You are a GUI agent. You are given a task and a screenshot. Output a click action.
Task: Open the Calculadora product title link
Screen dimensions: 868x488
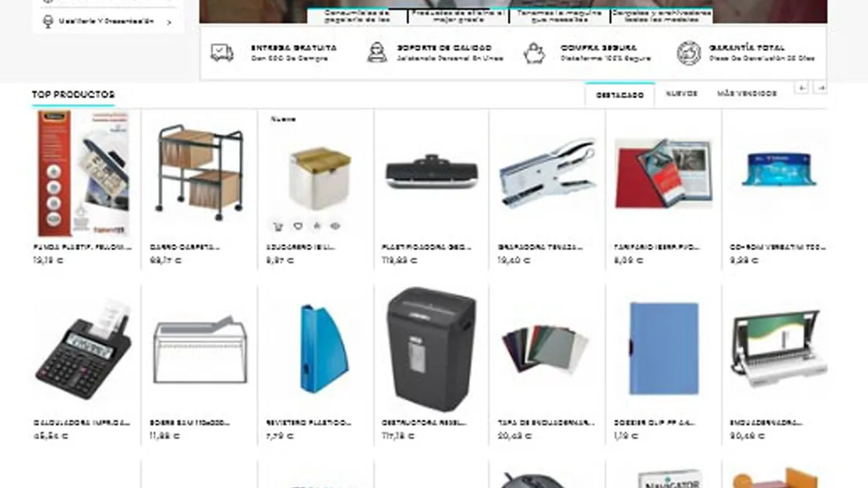click(x=82, y=423)
